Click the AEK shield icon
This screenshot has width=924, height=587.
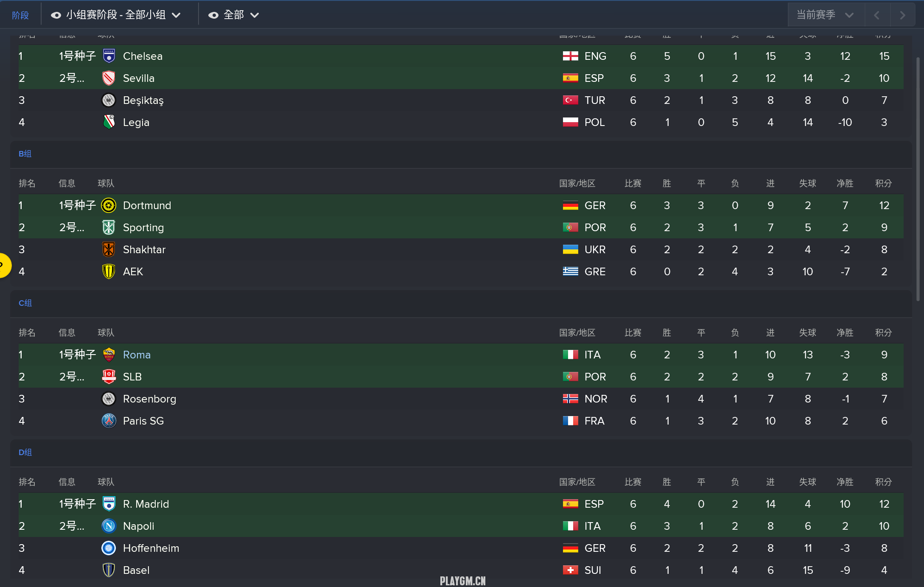pos(109,271)
